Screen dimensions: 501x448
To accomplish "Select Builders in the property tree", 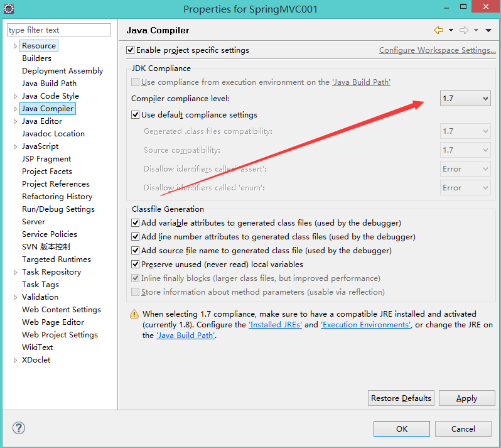I will pos(37,58).
